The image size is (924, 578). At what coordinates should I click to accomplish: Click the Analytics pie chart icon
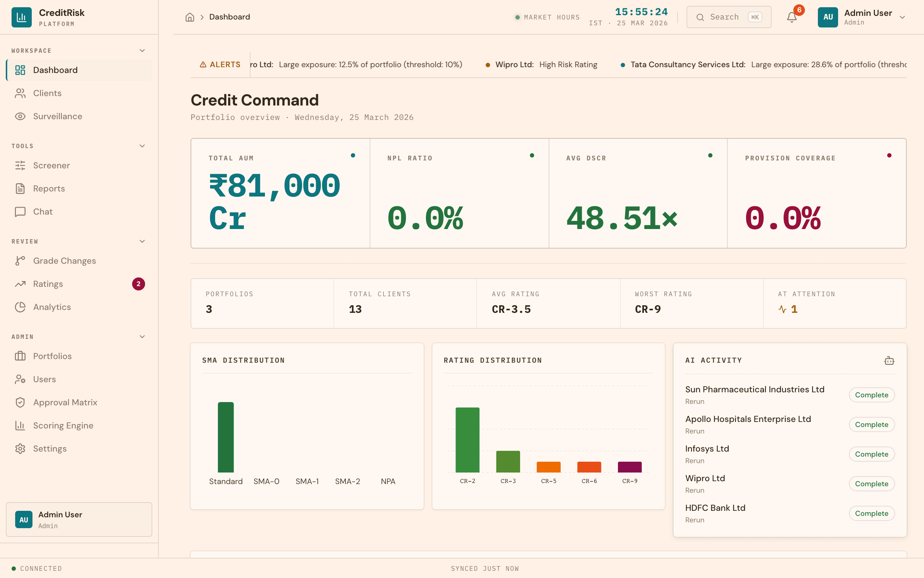coord(20,307)
